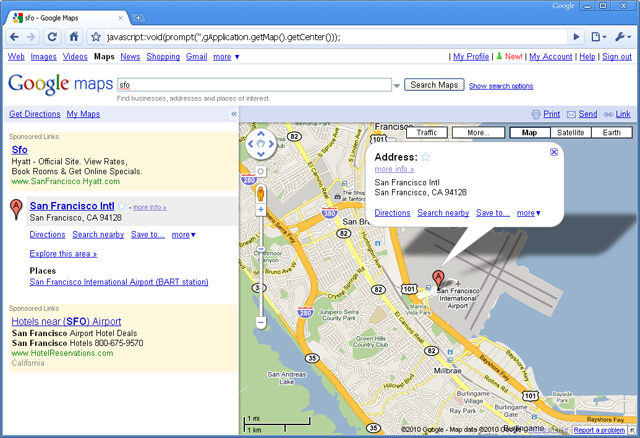
Task: Switch to Earth view
Action: click(x=611, y=133)
